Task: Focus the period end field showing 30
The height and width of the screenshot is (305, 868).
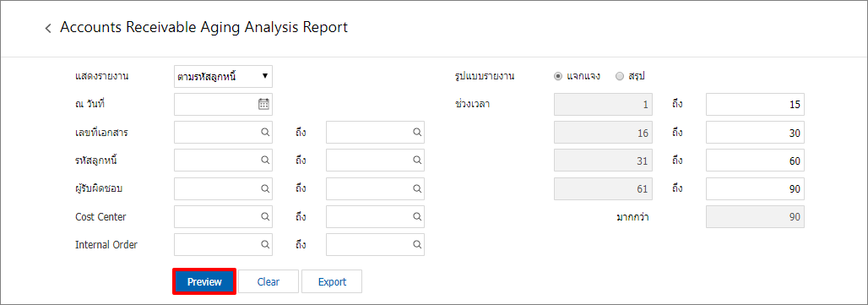Action: 755,133
